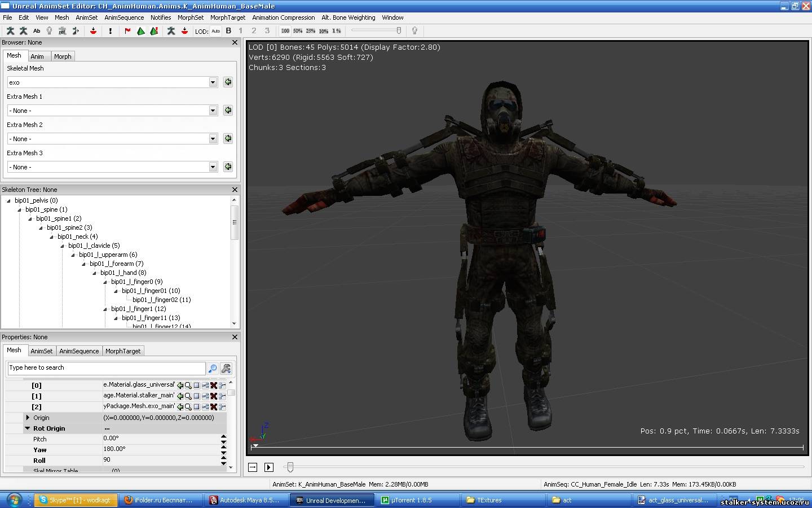Click the green arrow beside Extra Mesh 1
The height and width of the screenshot is (508, 812).
pos(228,110)
